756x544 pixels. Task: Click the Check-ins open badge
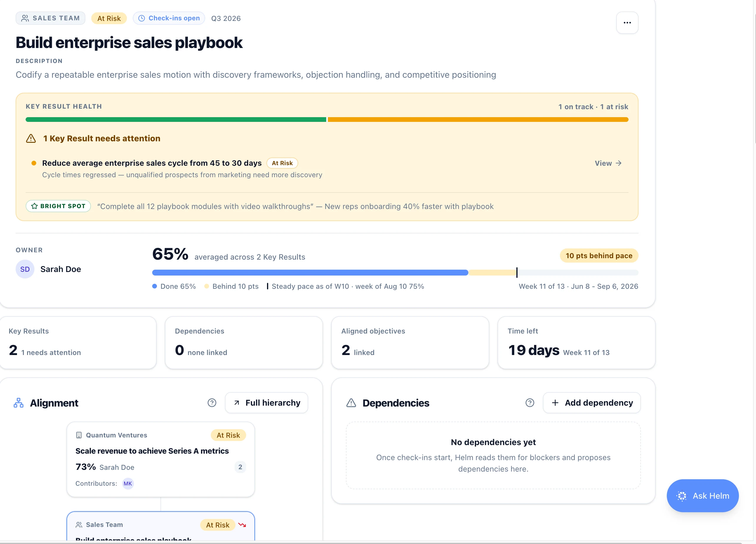point(169,18)
